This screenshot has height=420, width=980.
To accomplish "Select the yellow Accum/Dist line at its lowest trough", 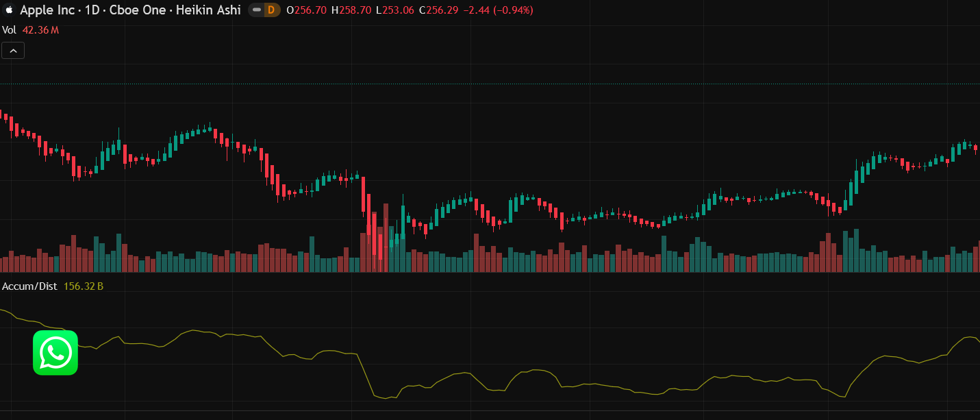I will point(388,397).
